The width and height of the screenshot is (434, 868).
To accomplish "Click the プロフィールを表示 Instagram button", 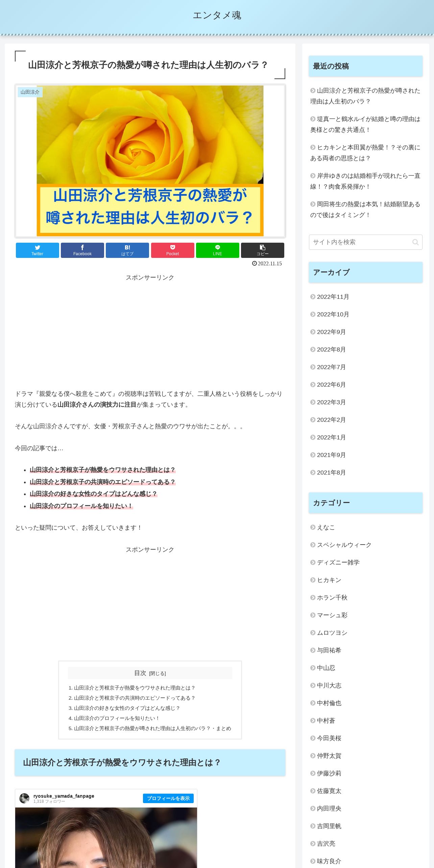I will coord(168,798).
